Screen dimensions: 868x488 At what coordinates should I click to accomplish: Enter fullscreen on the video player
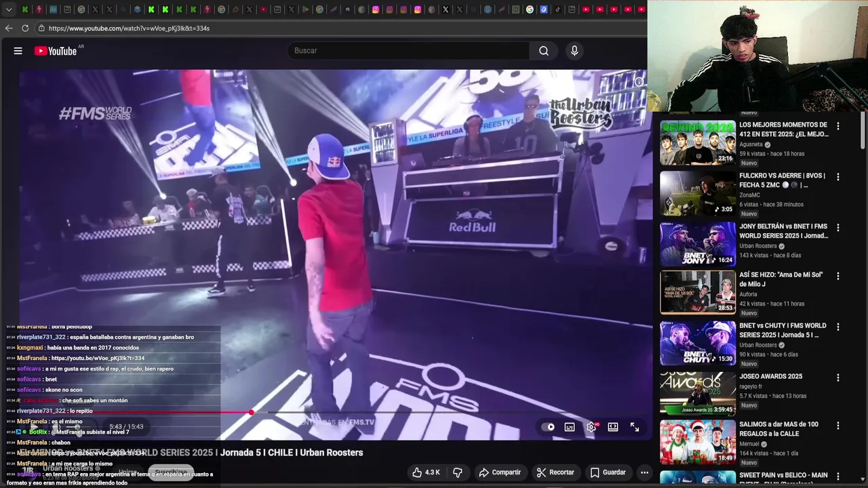[635, 427]
